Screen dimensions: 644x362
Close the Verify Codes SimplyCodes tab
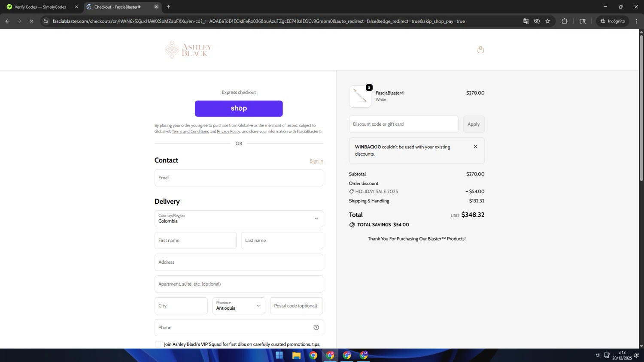pyautogui.click(x=76, y=7)
